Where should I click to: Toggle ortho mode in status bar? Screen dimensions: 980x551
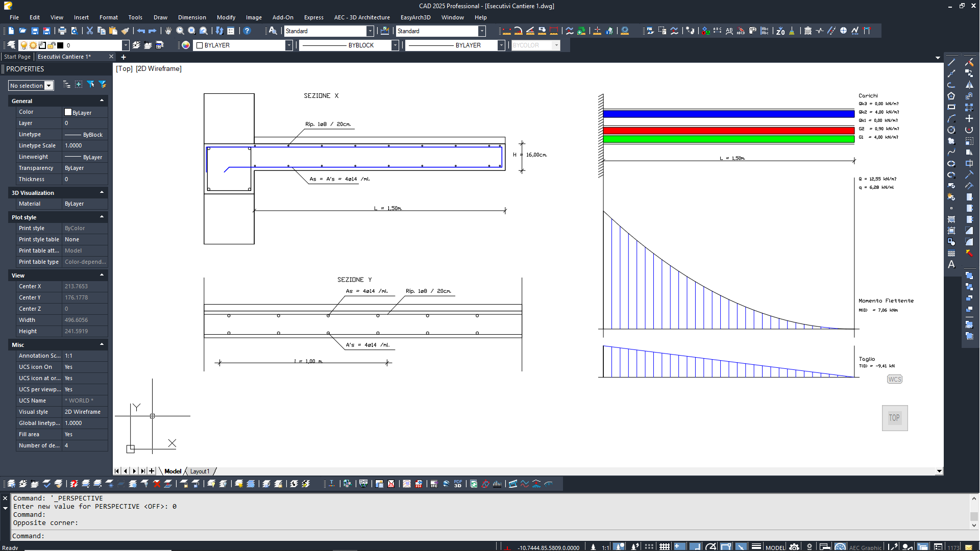tap(695, 546)
